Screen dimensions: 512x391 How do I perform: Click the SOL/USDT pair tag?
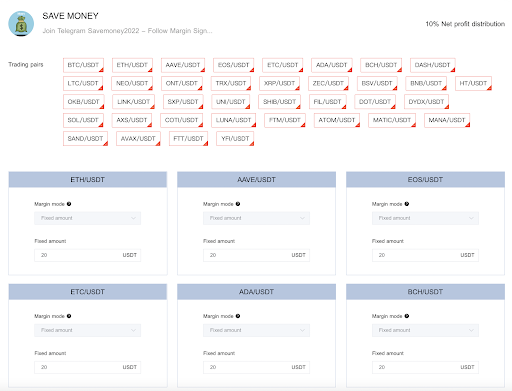point(83,120)
